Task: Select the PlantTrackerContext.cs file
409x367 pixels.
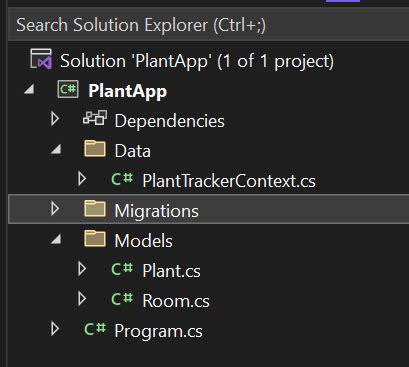Action: click(229, 181)
